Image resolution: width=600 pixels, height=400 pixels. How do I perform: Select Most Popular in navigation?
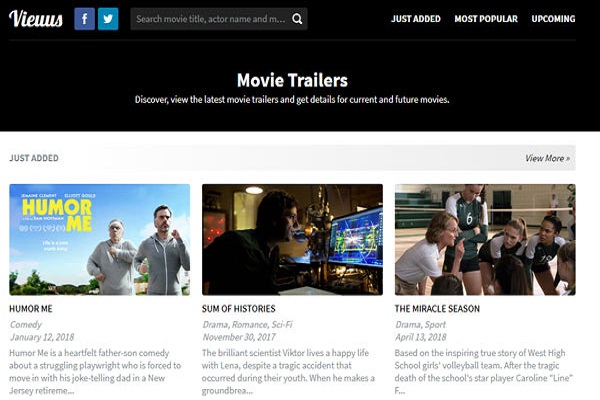(486, 19)
